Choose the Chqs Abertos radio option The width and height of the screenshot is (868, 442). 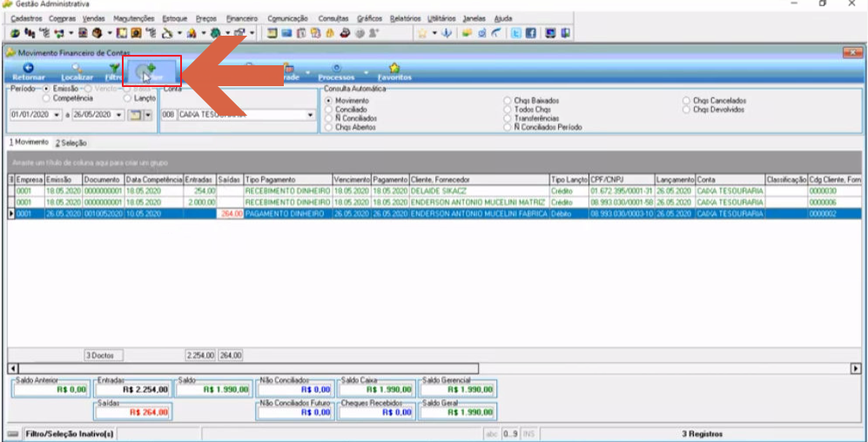click(x=329, y=127)
